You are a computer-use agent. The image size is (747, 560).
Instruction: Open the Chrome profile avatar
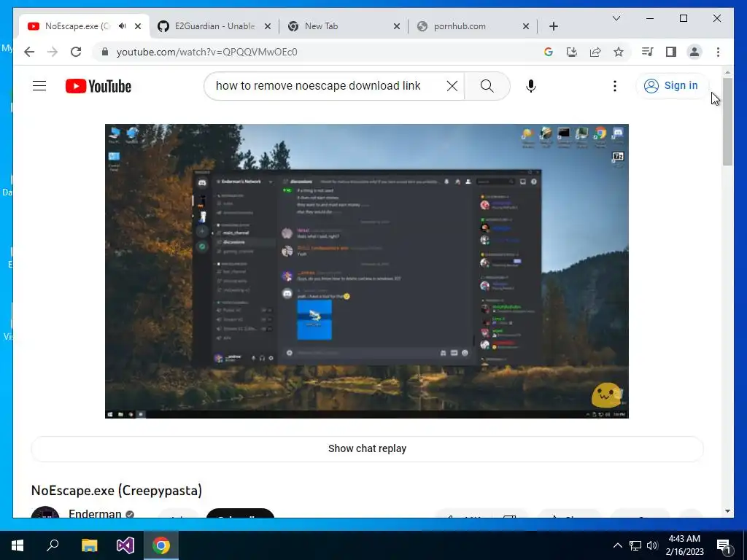coord(694,52)
